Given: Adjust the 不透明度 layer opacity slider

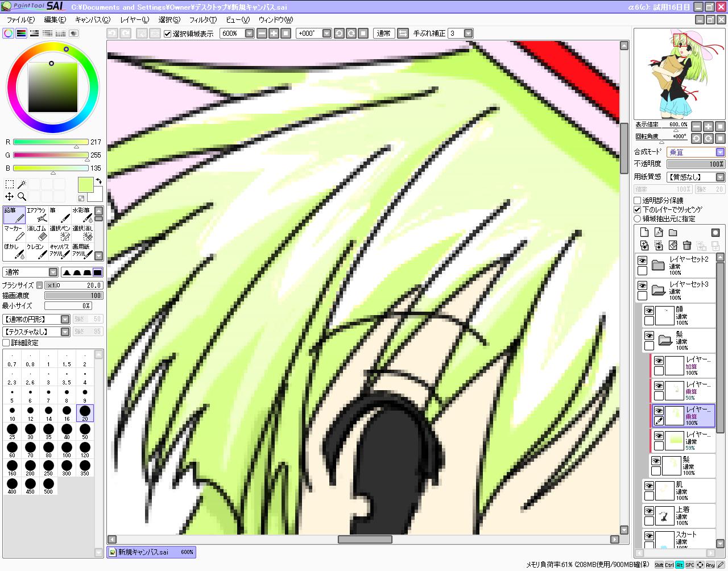Looking at the screenshot, I should click(696, 164).
